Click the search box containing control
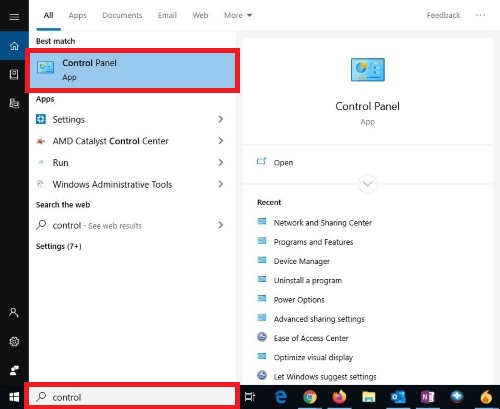Image resolution: width=500 pixels, height=409 pixels. 132,397
